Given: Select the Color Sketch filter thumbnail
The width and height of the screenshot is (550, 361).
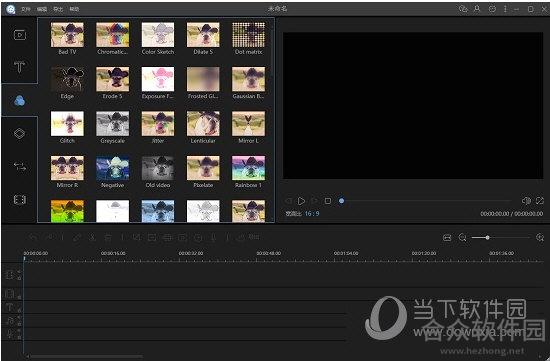Looking at the screenshot, I should point(158,35).
